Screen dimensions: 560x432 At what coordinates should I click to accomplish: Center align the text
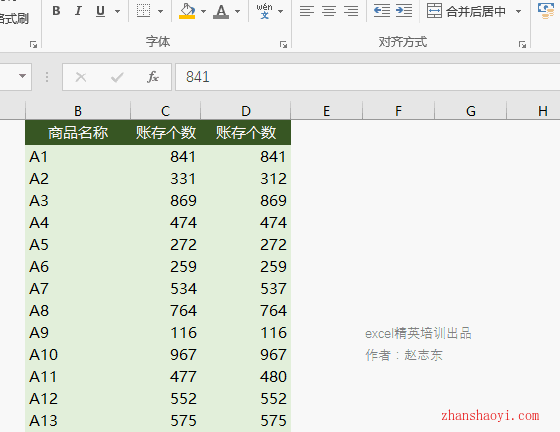click(x=329, y=11)
